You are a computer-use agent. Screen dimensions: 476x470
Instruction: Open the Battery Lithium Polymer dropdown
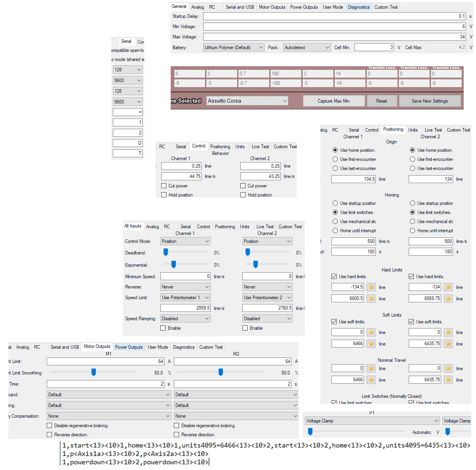(234, 48)
